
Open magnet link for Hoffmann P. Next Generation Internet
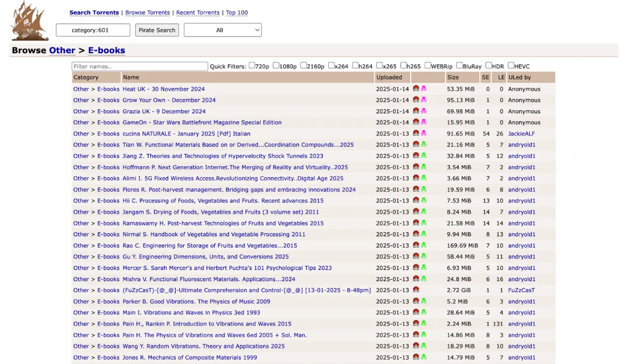pos(416,167)
